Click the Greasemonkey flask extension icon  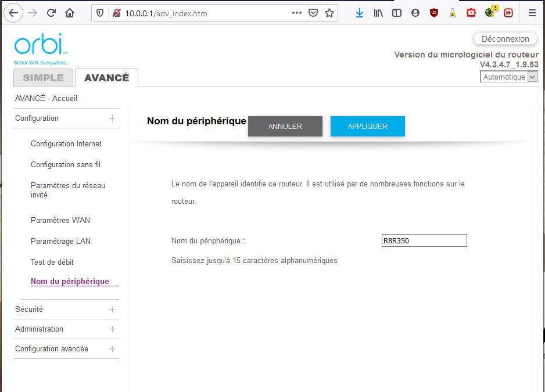coord(452,12)
